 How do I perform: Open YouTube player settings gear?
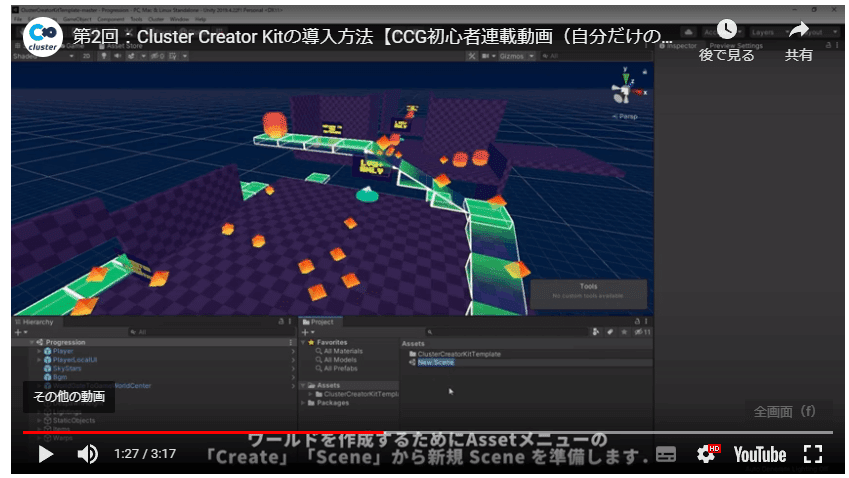click(706, 454)
